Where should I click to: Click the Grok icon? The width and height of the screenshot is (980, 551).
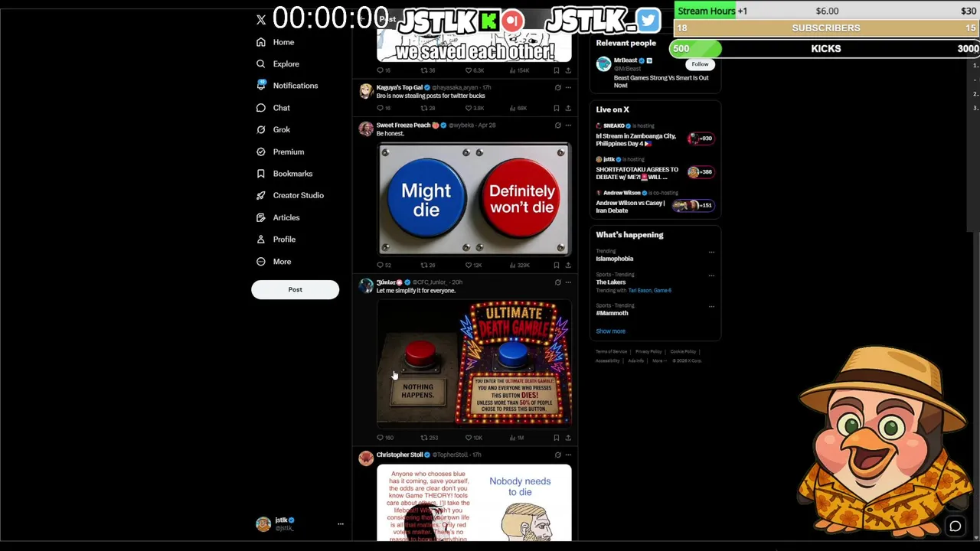point(261,130)
